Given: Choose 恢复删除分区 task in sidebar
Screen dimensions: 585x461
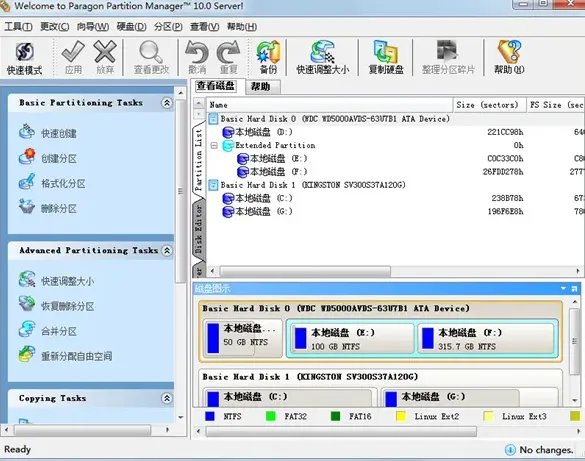Looking at the screenshot, I should (56, 305).
